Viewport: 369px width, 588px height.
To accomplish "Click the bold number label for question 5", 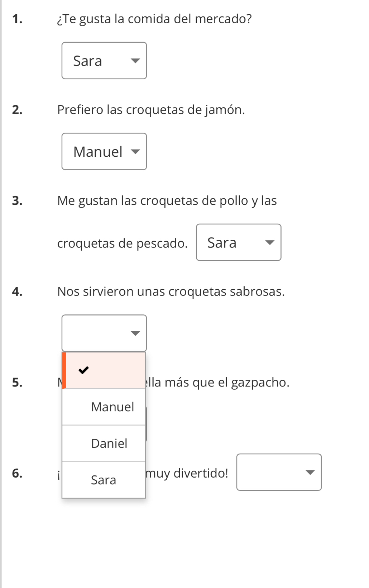I will [18, 382].
